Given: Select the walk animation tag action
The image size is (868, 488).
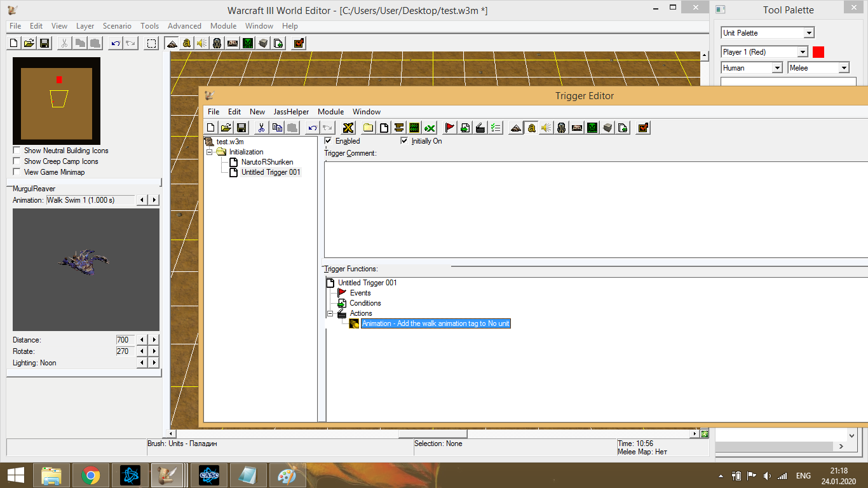Looking at the screenshot, I should point(436,323).
